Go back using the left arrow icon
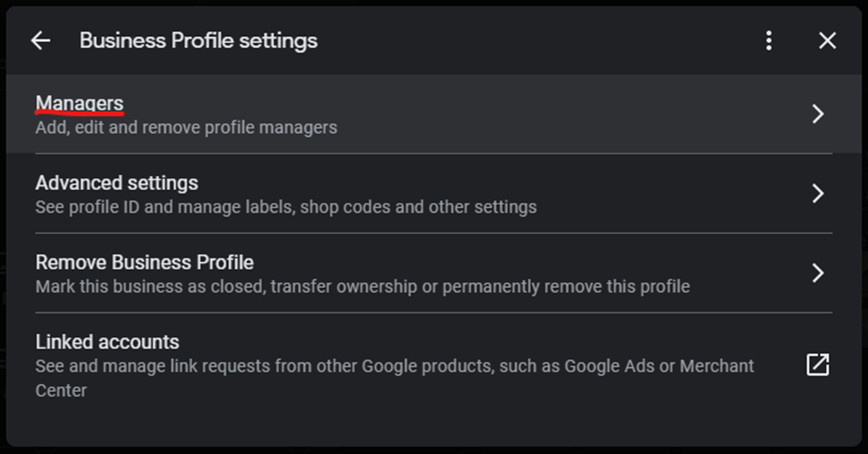The height and width of the screenshot is (454, 868). tap(41, 41)
